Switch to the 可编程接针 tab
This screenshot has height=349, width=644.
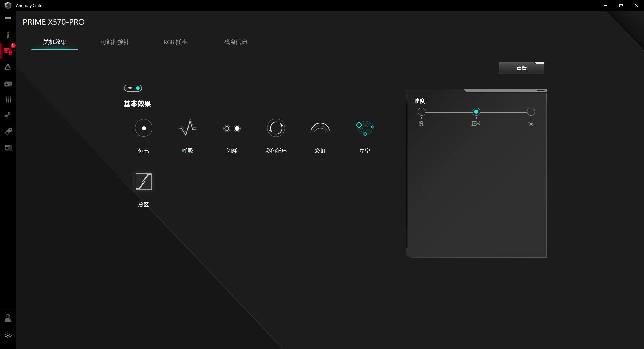coord(114,42)
